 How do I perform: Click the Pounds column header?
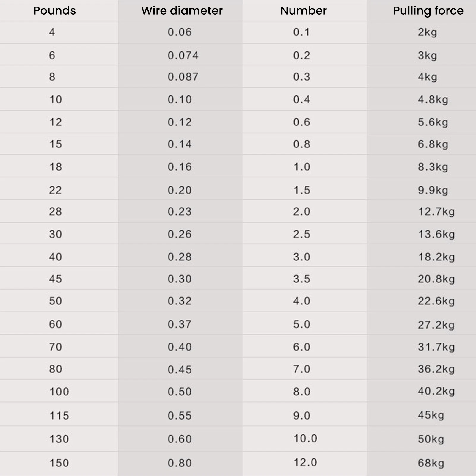point(55,11)
